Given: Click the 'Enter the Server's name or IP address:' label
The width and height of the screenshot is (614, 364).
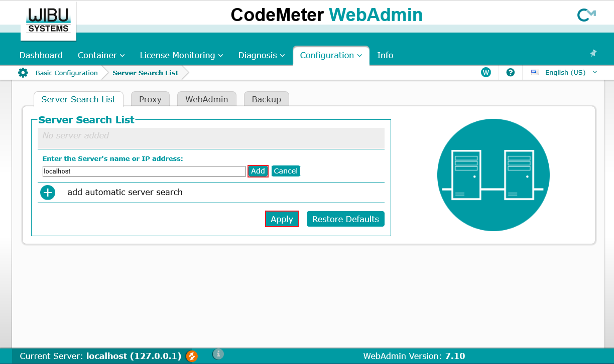Looking at the screenshot, I should tap(113, 158).
